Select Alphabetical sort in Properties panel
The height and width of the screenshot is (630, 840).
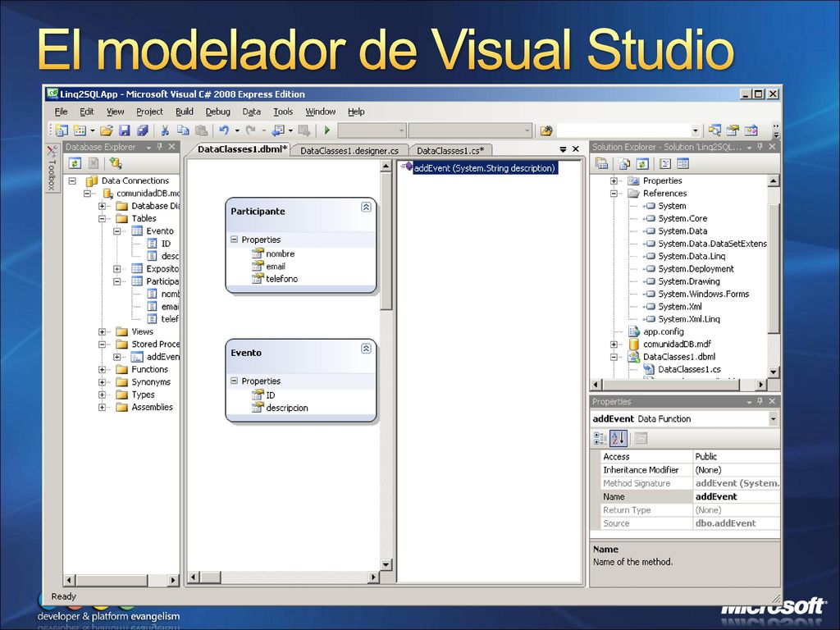tap(619, 439)
